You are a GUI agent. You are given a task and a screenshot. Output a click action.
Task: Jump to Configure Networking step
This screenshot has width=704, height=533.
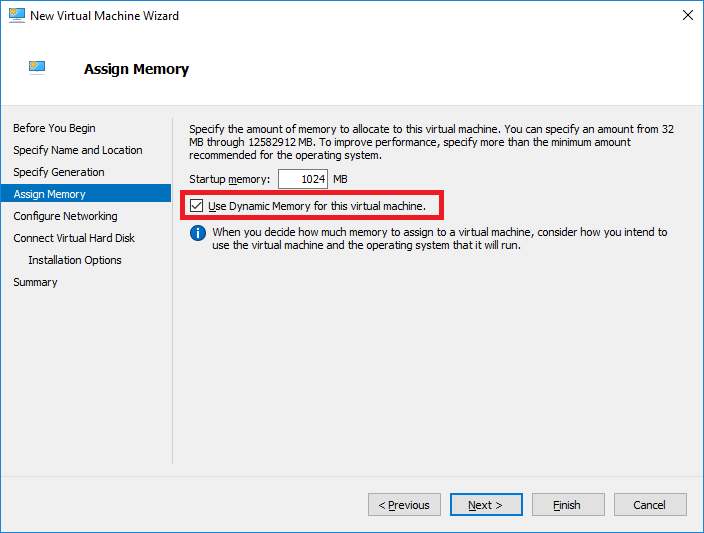(x=65, y=216)
